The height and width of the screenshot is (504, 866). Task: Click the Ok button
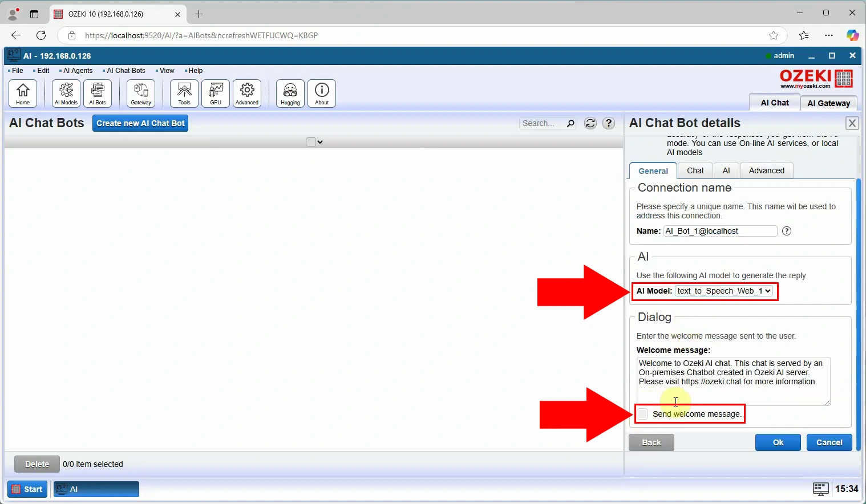(778, 442)
